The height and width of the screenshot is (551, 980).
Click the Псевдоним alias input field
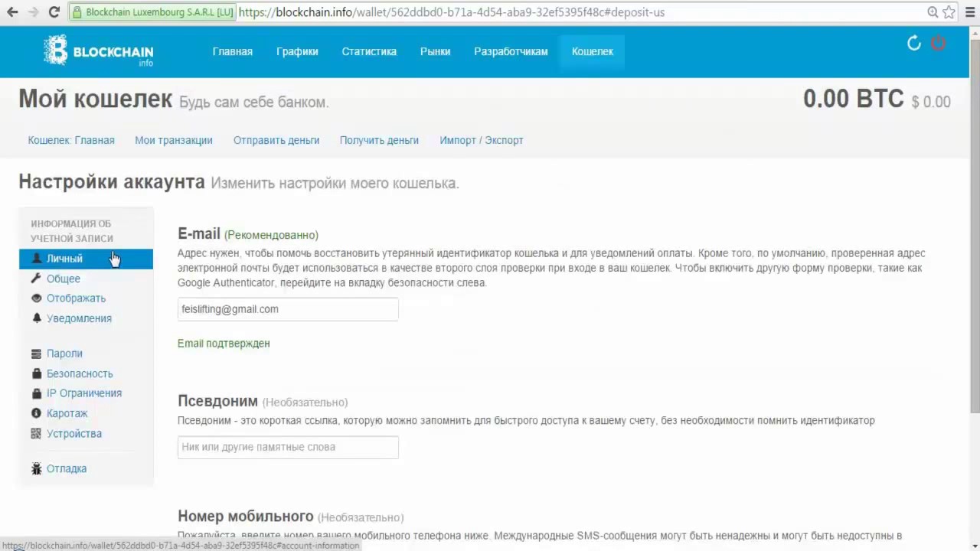(x=288, y=447)
